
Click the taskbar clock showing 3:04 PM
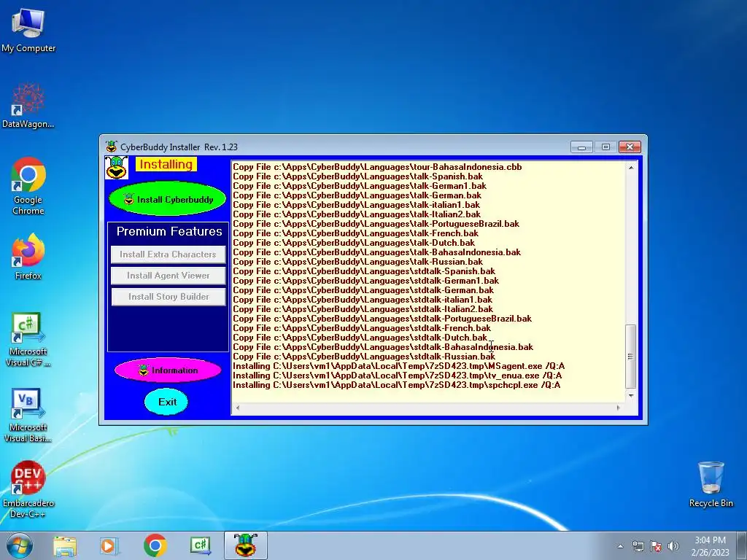(710, 546)
